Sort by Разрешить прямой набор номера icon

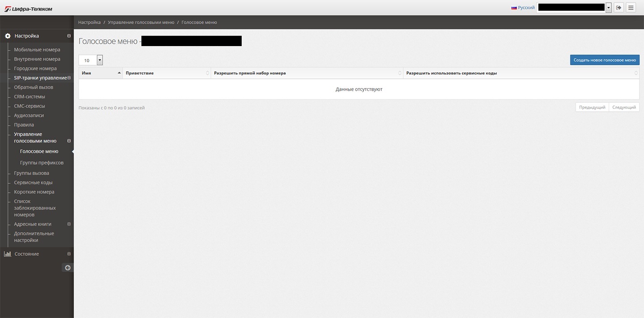(400, 73)
